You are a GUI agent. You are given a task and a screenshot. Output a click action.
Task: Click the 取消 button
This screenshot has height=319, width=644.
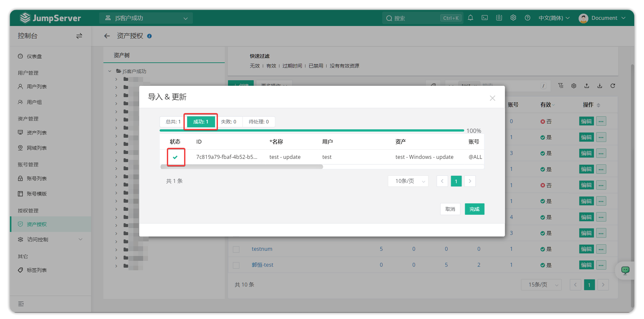[x=450, y=209]
